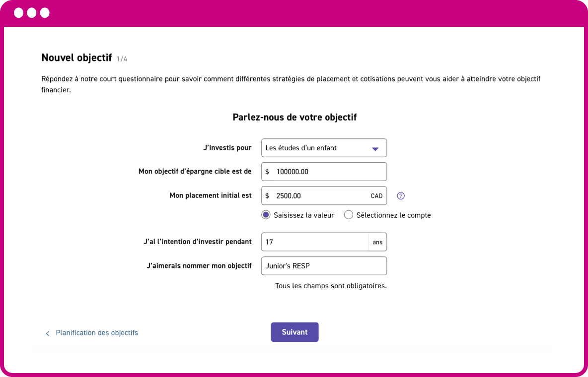The image size is (588, 377).
Task: Edit the goal name field "Junior's RESP"
Action: pos(324,266)
